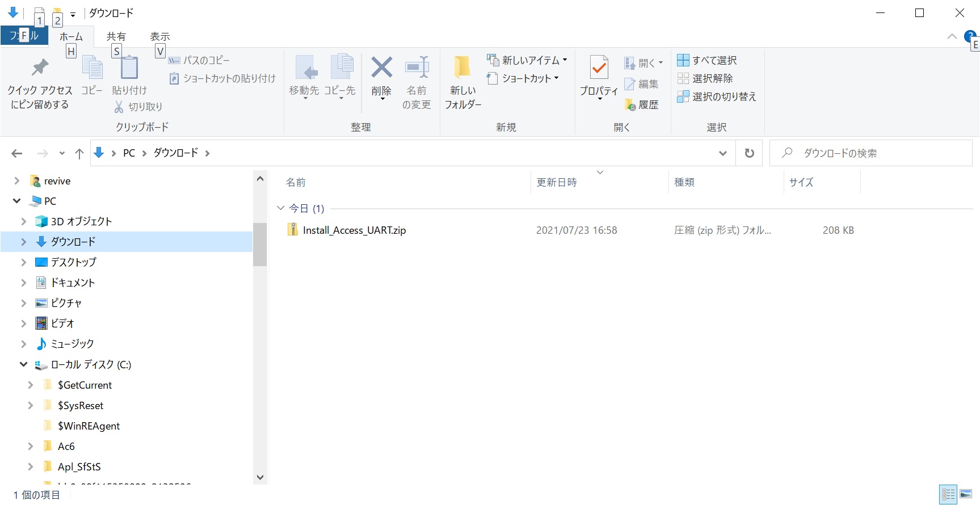The width and height of the screenshot is (980, 505).
Task: Sort by Type (種類) column header
Action: [x=684, y=182]
